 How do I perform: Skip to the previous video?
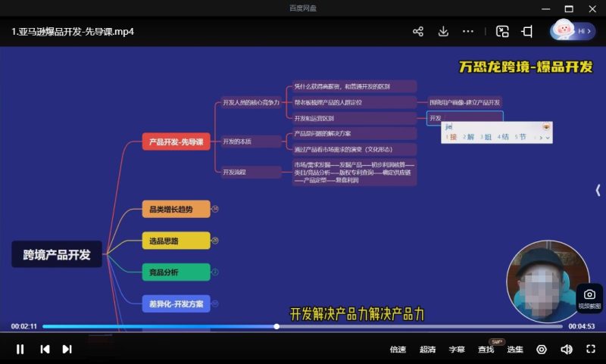(x=45, y=349)
